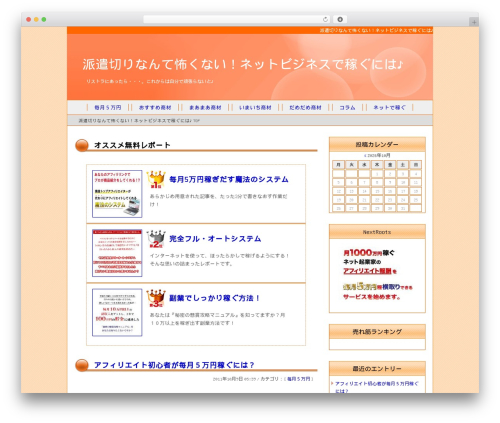Open the コラム navigation menu item

tap(347, 108)
